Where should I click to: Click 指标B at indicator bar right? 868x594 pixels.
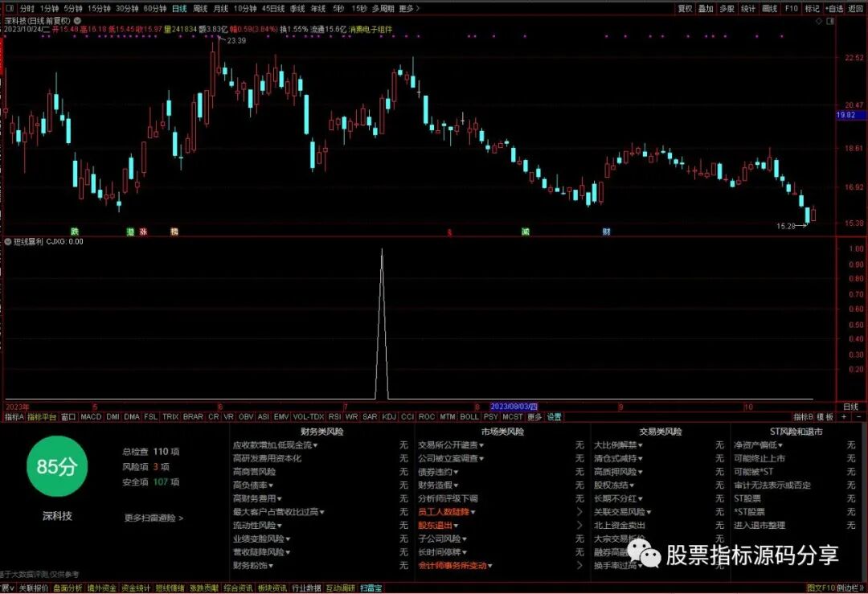803,417
